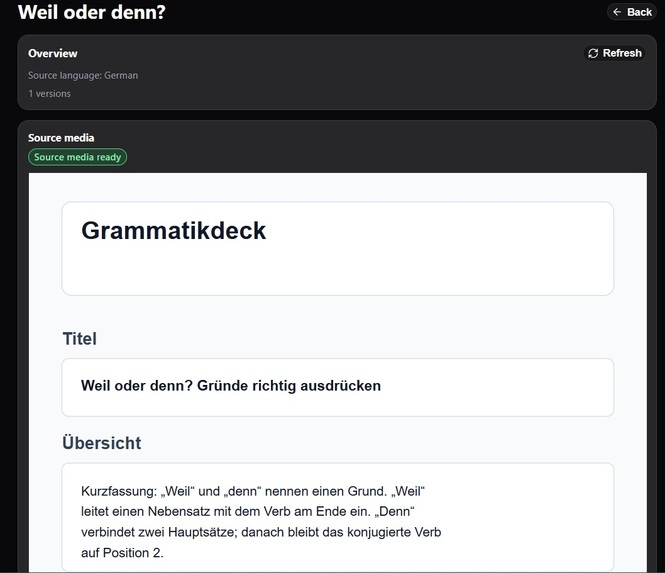The image size is (665, 573).
Task: Click 'Weil oder denn? Gründe richtig ausdrücken'
Action: click(x=231, y=386)
